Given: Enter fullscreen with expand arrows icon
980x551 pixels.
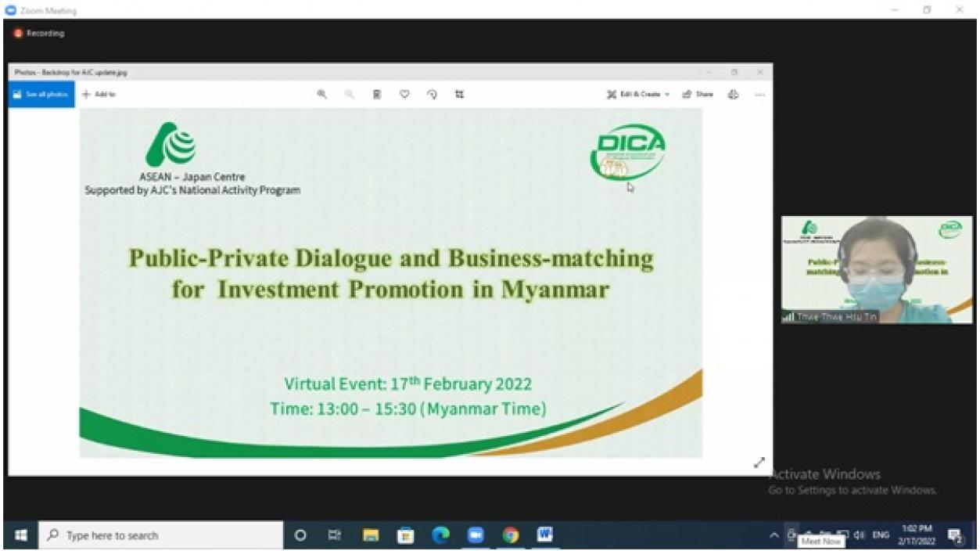Looking at the screenshot, I should 759,463.
